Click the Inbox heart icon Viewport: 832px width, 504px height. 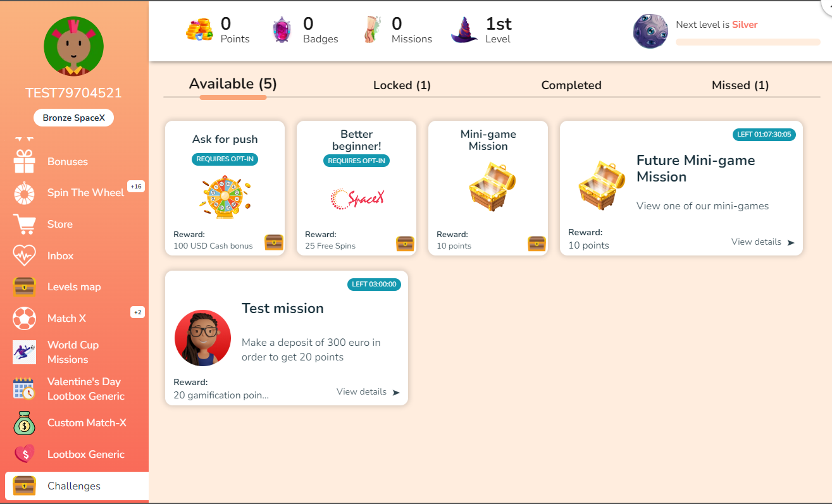tap(25, 255)
